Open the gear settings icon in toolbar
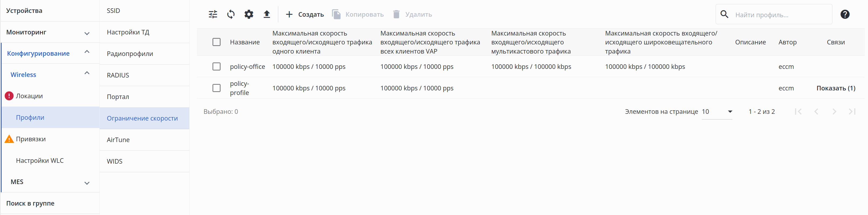The width and height of the screenshot is (868, 215). [x=249, y=15]
